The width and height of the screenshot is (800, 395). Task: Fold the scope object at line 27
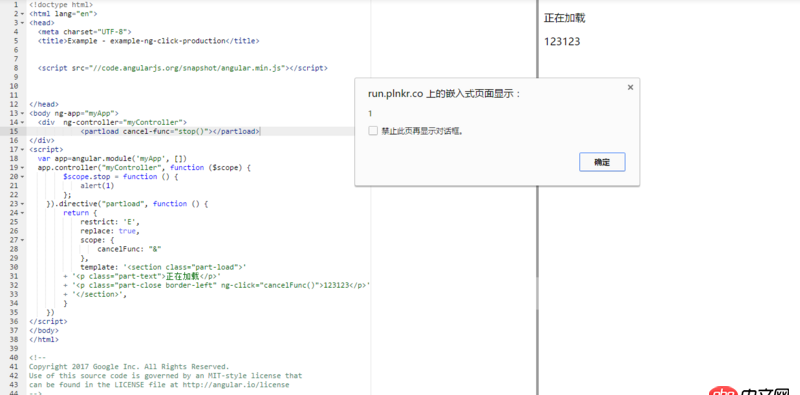(22, 240)
